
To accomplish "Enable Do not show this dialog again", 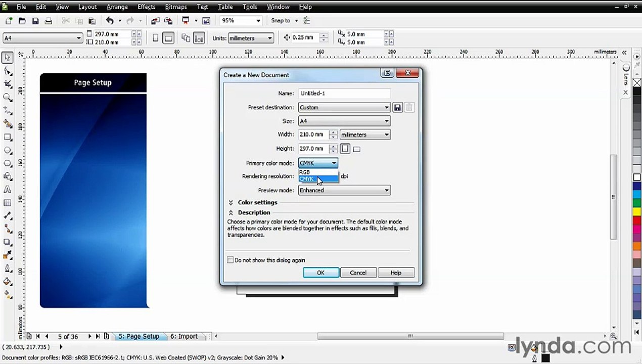I will coord(231,260).
